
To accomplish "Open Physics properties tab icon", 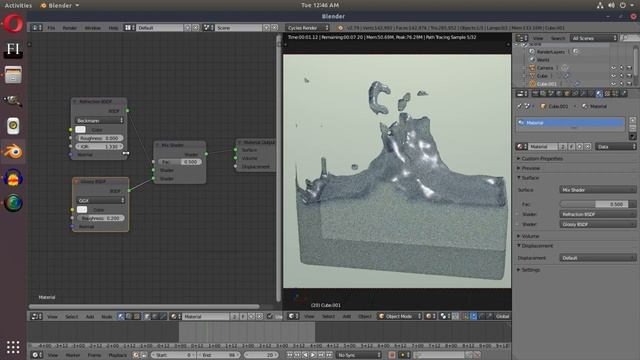I will click(623, 94).
